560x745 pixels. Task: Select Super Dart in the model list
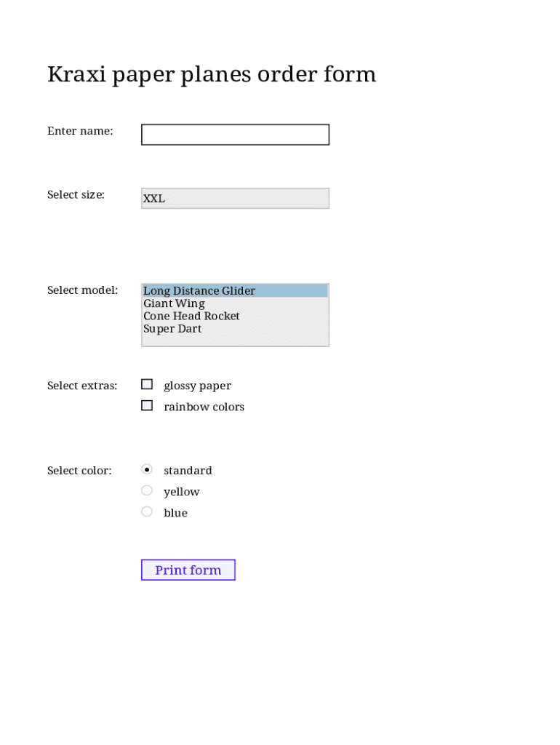pos(172,329)
